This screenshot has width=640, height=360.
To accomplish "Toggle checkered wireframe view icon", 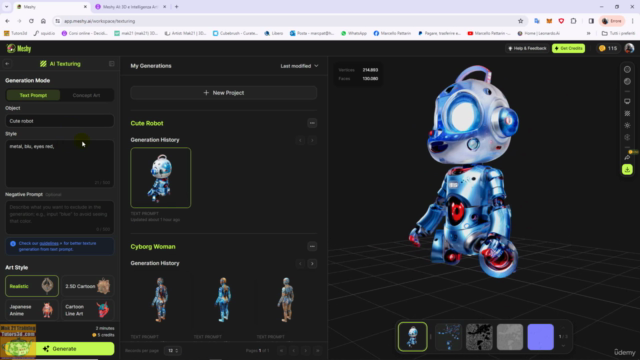I will pos(627,113).
